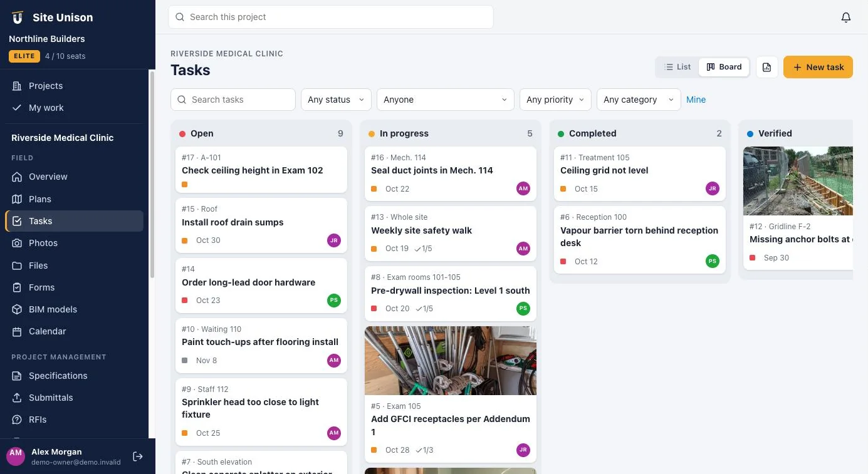Click the JR avatar on Install roof drain sumps
Viewport: 868px width, 474px height.
[x=334, y=240]
